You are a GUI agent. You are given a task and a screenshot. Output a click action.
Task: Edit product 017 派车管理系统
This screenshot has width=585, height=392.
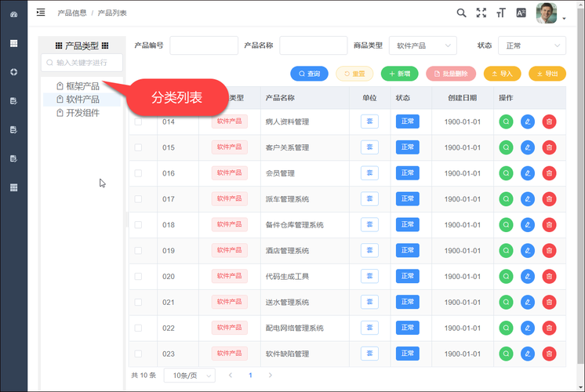(x=528, y=199)
